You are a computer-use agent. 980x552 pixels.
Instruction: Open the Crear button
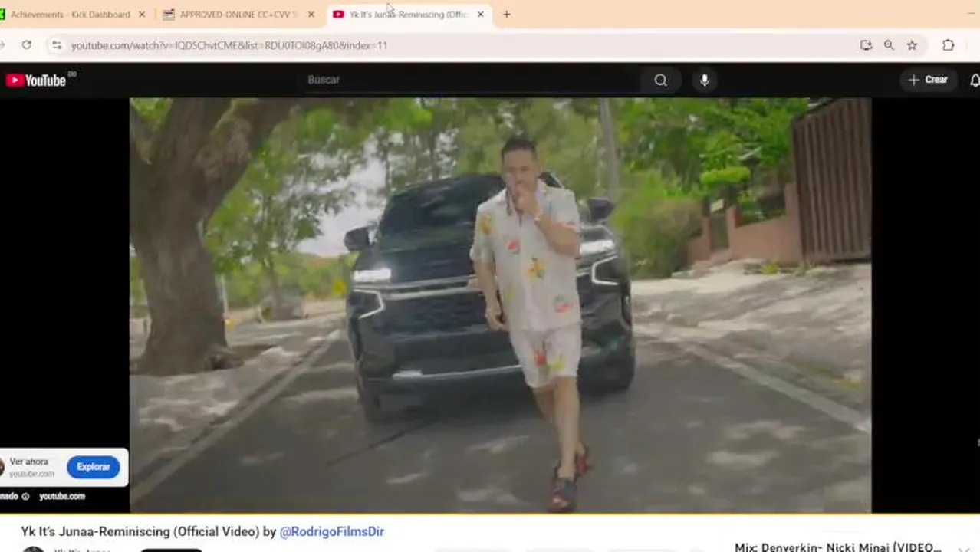coord(928,80)
